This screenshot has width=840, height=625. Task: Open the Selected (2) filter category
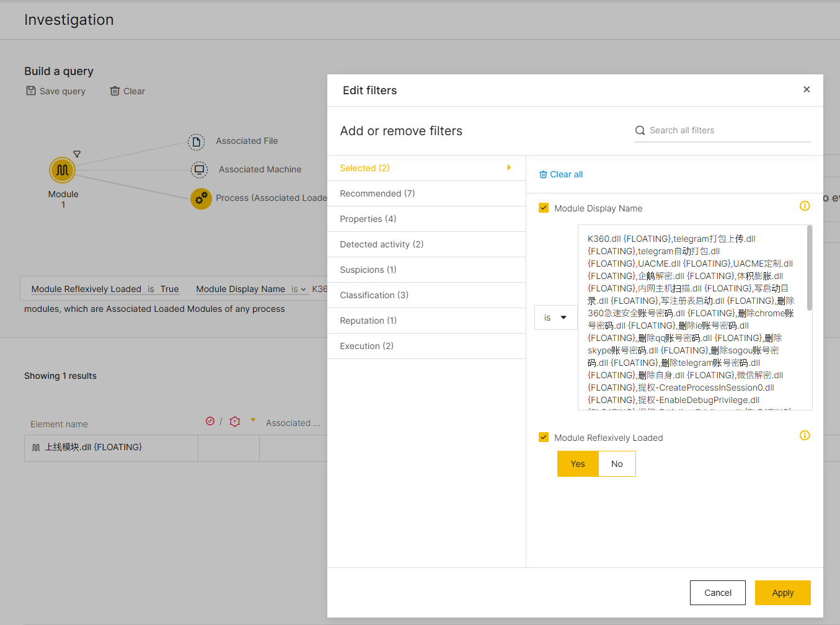(427, 168)
